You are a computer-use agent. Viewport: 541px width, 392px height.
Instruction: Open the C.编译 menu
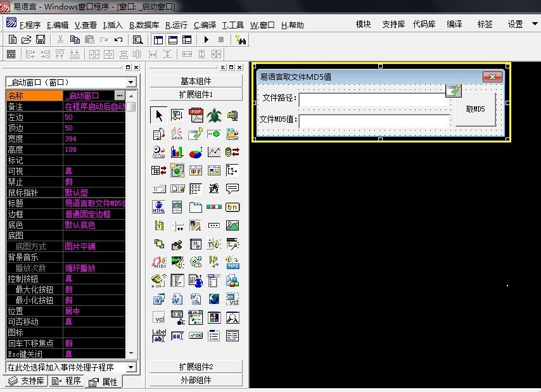(x=205, y=25)
